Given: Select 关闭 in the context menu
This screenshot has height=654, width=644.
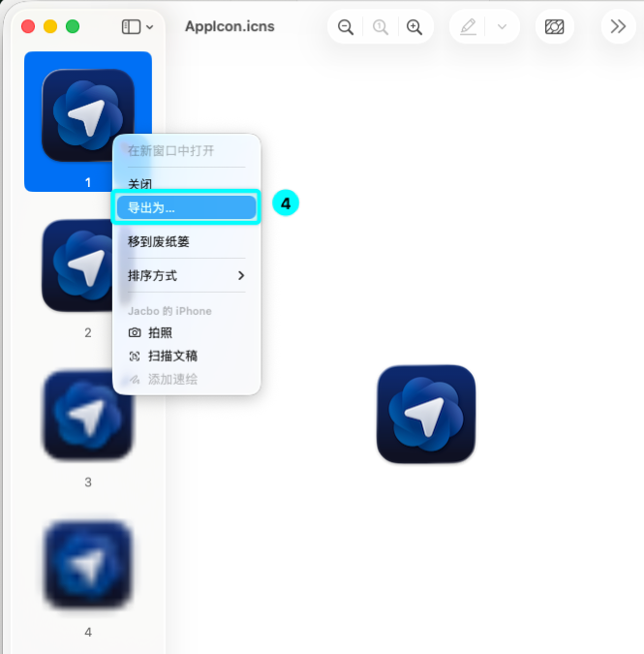Looking at the screenshot, I should (x=186, y=184).
